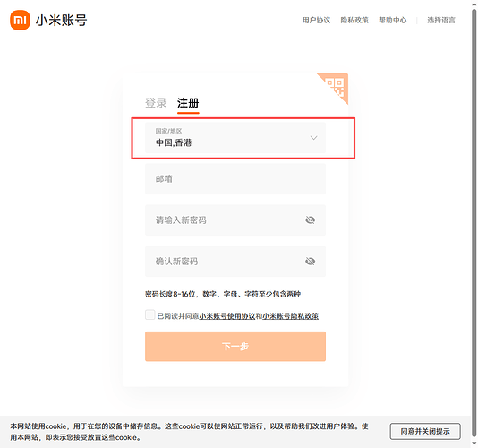Screen dimensions: 478x448
Task: Click the Xiaomi MI logo icon
Action: point(20,20)
